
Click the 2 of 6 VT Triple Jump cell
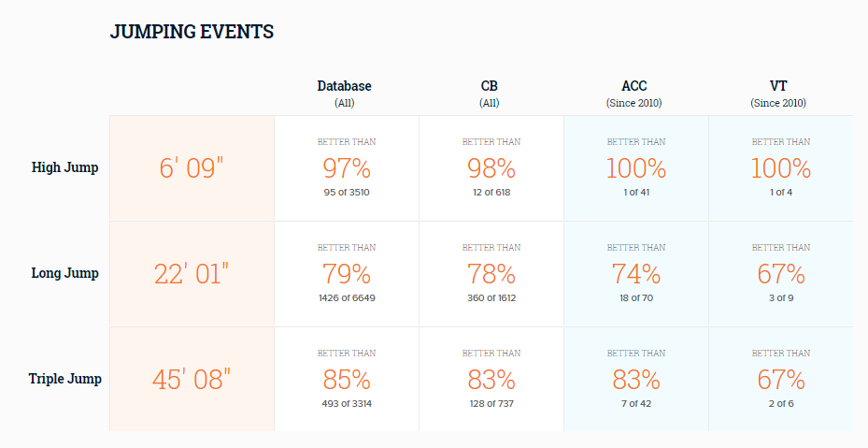coord(781,379)
